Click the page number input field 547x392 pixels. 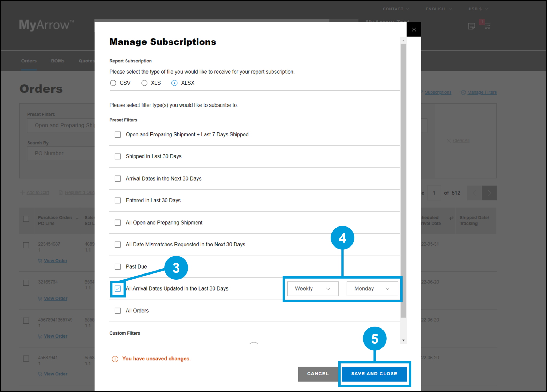coord(434,193)
